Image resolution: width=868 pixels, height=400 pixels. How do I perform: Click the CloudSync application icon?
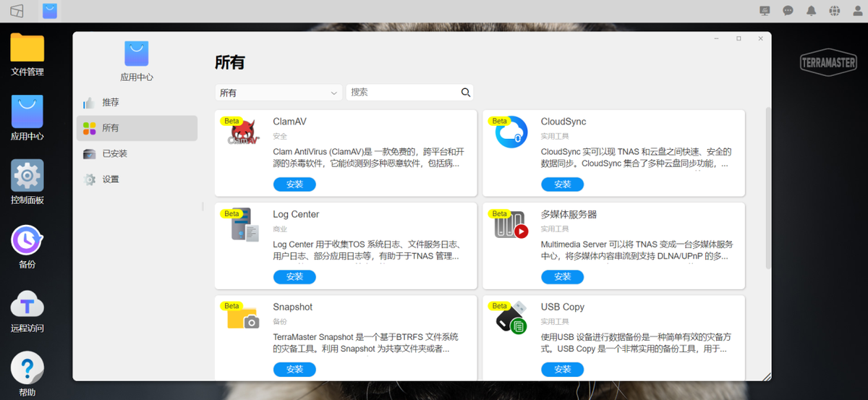point(511,132)
